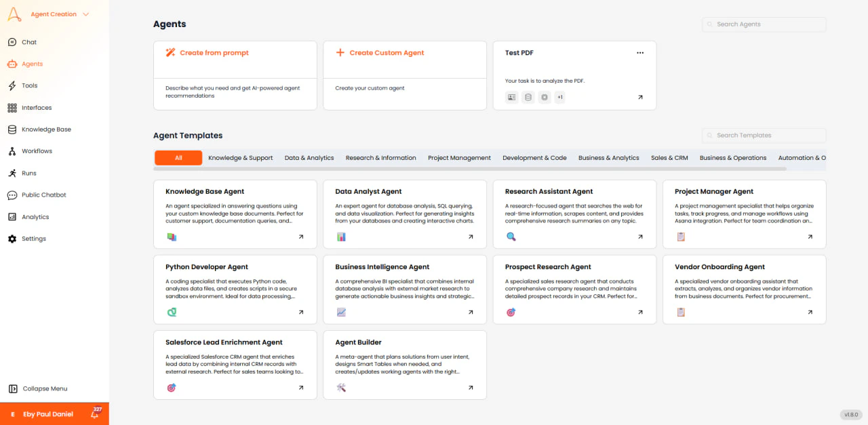
Task: Open Settings from the sidebar
Action: [x=34, y=238]
